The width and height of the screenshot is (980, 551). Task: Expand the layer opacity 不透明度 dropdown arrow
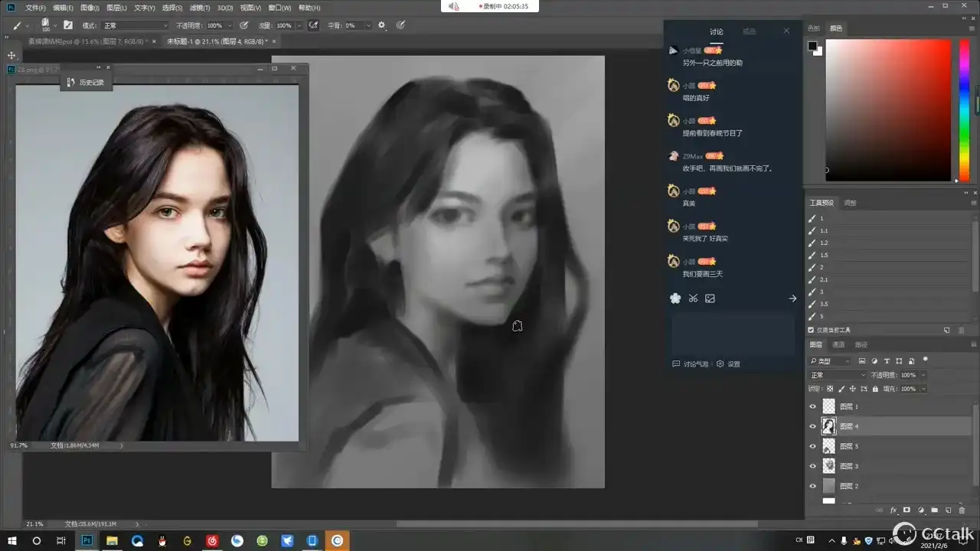tap(923, 375)
